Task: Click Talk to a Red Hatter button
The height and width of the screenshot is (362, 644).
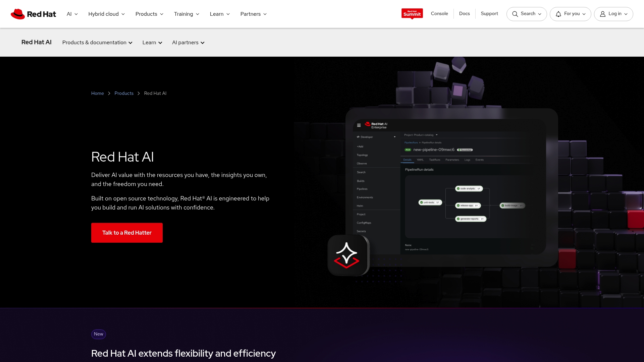Action: coord(127,233)
